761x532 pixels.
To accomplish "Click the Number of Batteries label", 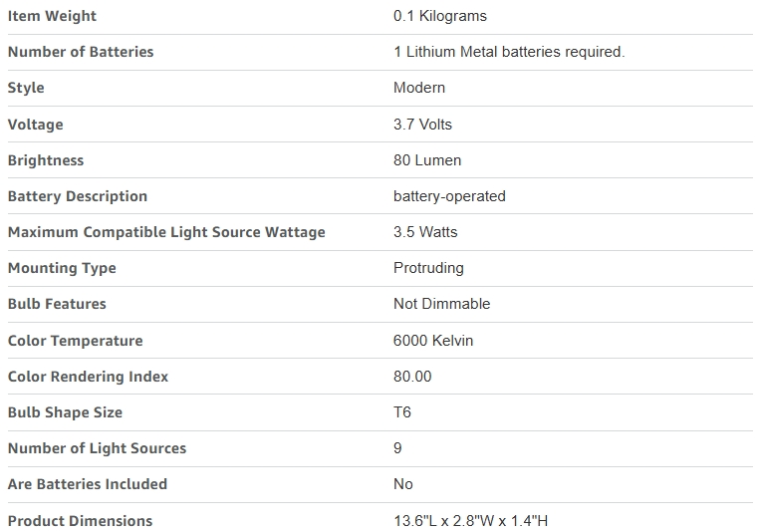I will [81, 52].
